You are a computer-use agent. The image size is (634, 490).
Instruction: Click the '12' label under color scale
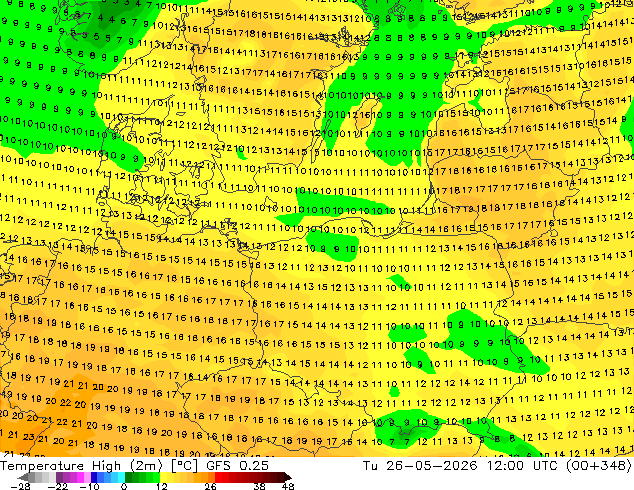(162, 486)
